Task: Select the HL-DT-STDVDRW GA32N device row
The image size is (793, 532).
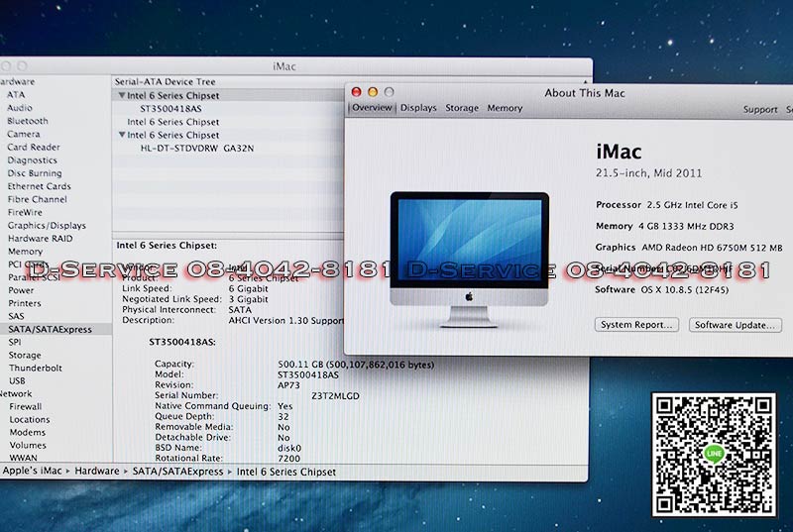Action: [197, 148]
